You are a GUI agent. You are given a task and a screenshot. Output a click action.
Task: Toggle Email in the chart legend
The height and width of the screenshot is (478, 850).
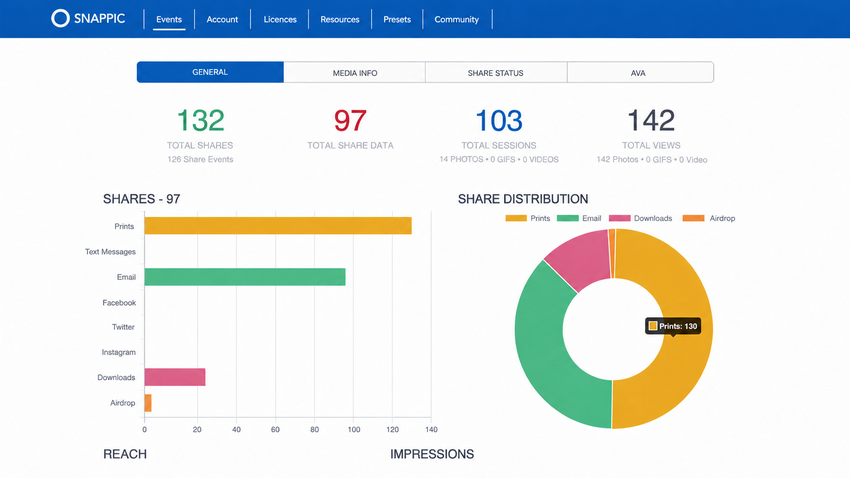tap(579, 218)
